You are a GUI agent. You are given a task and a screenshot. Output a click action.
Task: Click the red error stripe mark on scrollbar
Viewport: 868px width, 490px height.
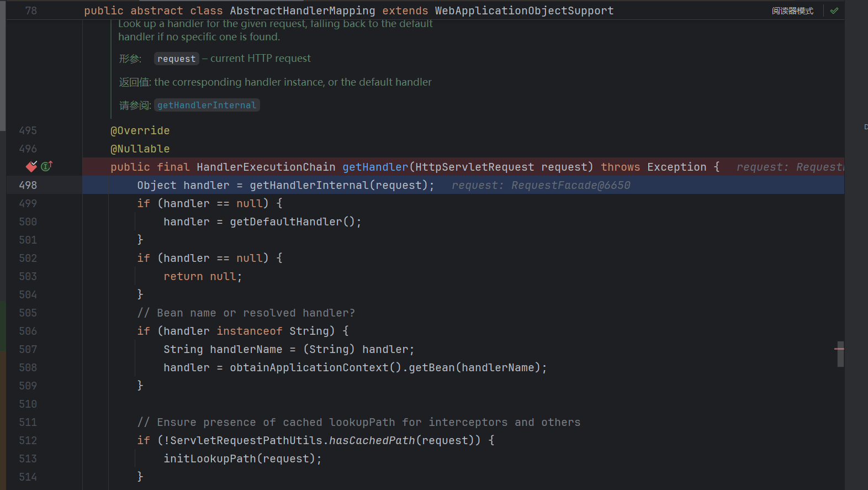point(839,349)
